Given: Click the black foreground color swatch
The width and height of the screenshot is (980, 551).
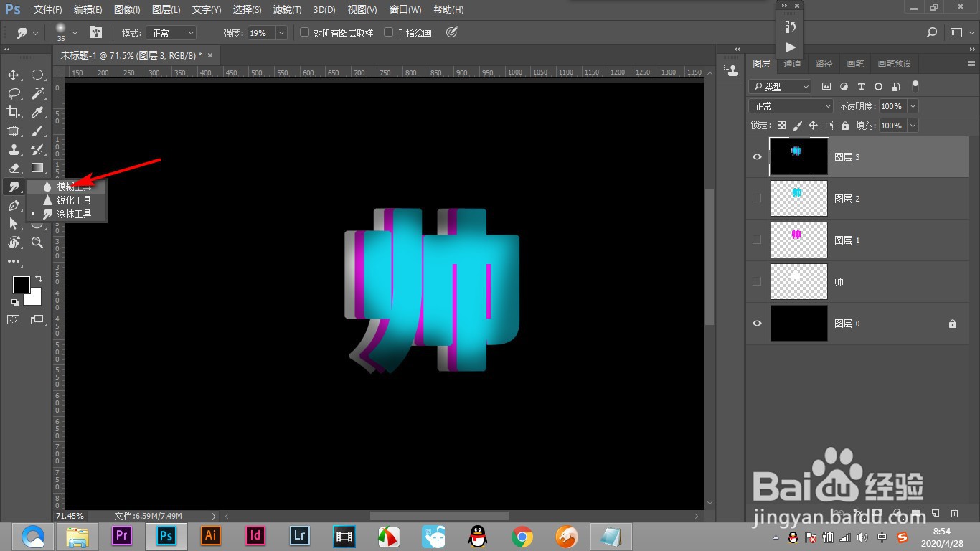Looking at the screenshot, I should 21,284.
